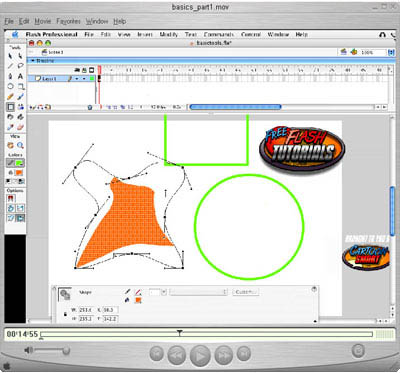The height and width of the screenshot is (373, 400).
Task: Open QuickTime Movie menu
Action: click(x=43, y=21)
